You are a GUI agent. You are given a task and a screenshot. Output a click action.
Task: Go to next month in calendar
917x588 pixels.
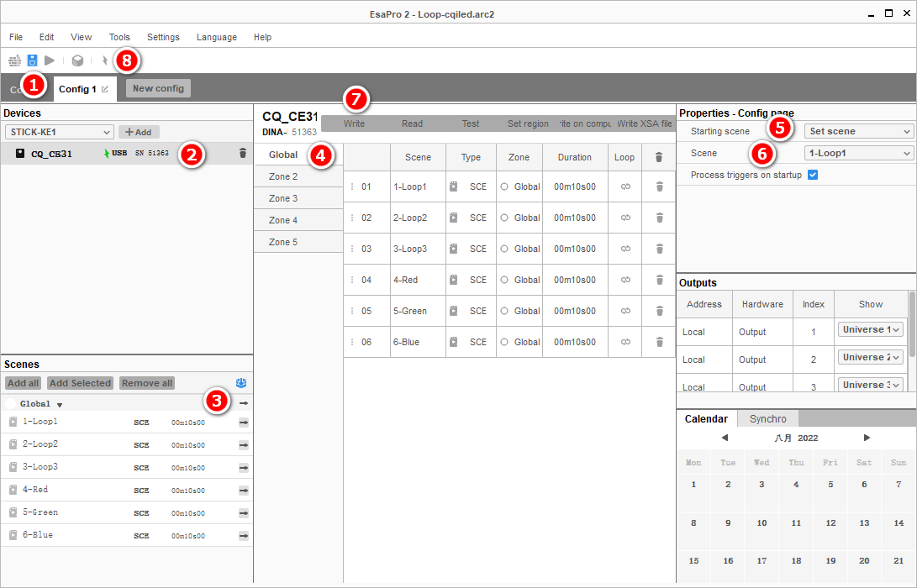coord(867,438)
